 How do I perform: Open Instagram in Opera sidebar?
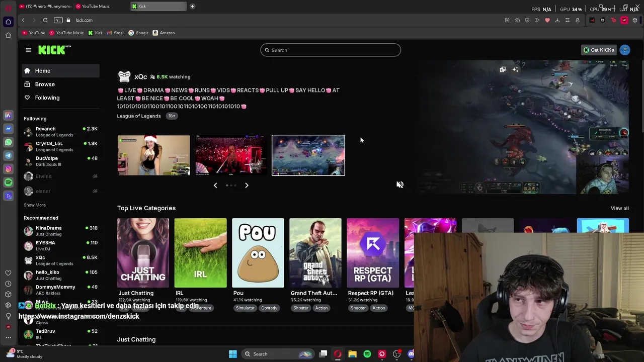pyautogui.click(x=8, y=169)
